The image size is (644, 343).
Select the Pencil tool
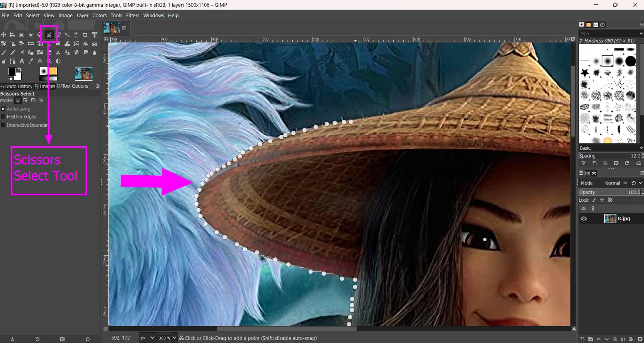coord(12,52)
